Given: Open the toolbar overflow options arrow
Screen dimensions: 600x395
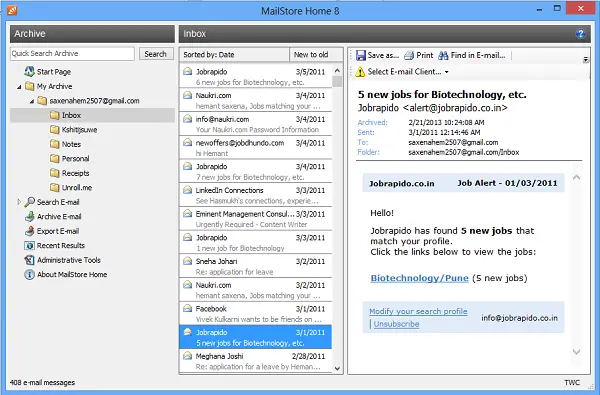Looking at the screenshot, I should [x=585, y=60].
